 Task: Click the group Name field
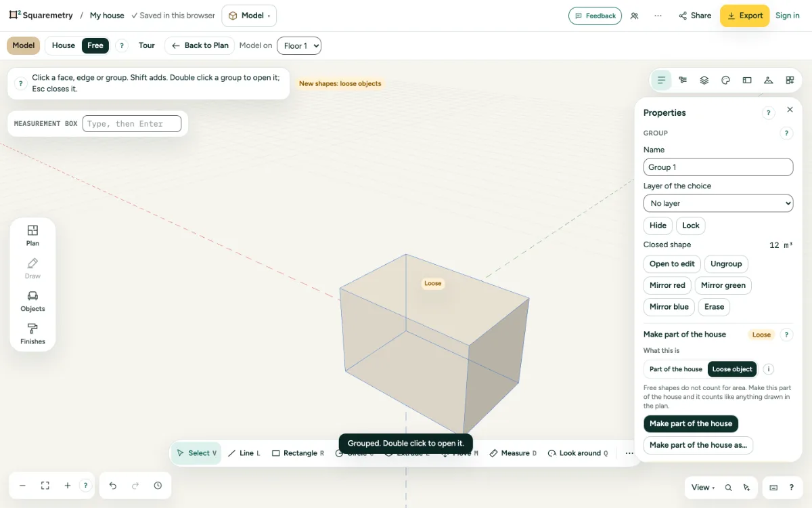coord(718,167)
